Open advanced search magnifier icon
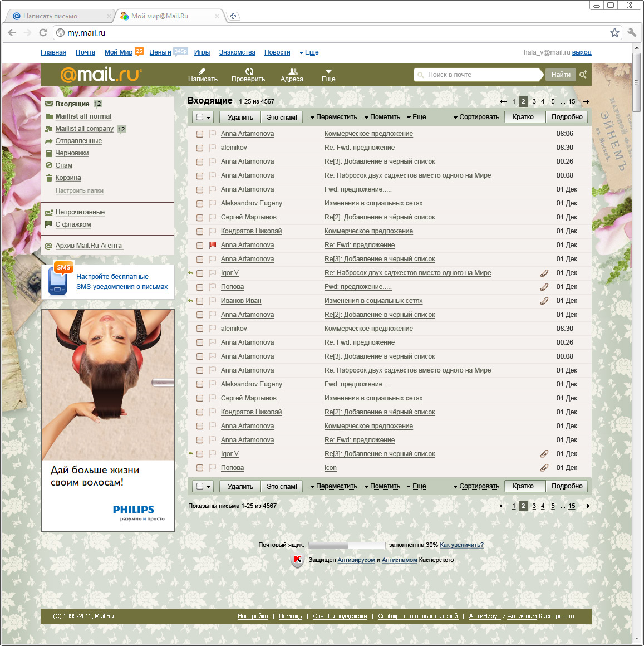The width and height of the screenshot is (644, 646). (583, 75)
